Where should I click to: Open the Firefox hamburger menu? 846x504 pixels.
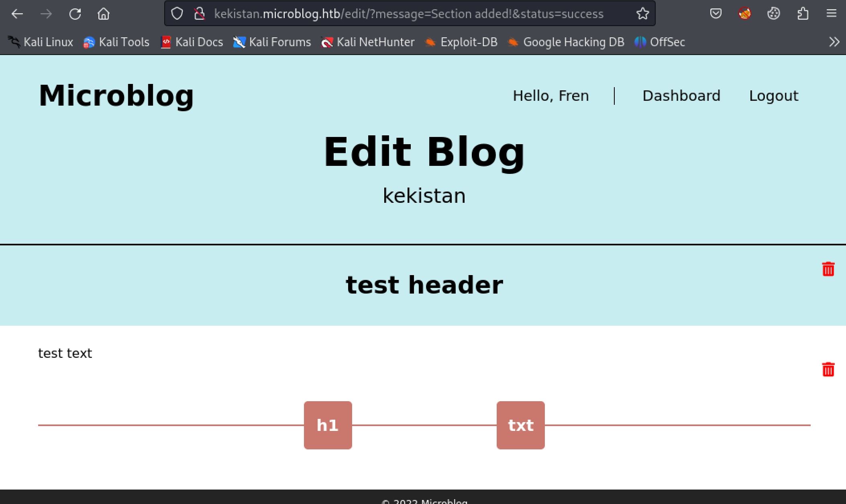pos(831,14)
